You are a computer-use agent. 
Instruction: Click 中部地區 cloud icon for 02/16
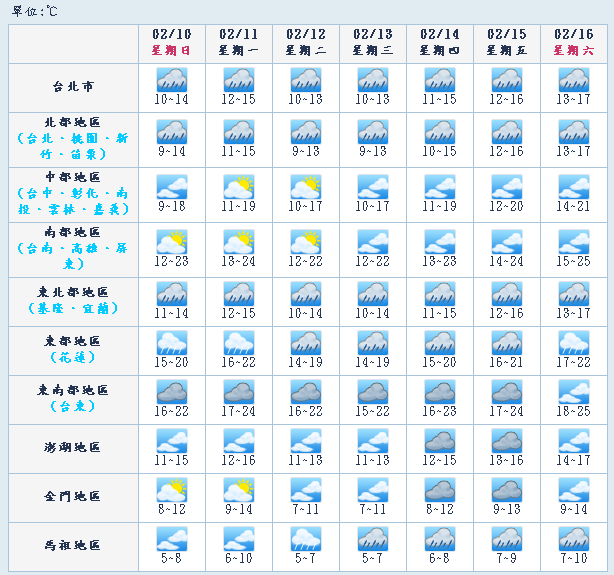[574, 187]
